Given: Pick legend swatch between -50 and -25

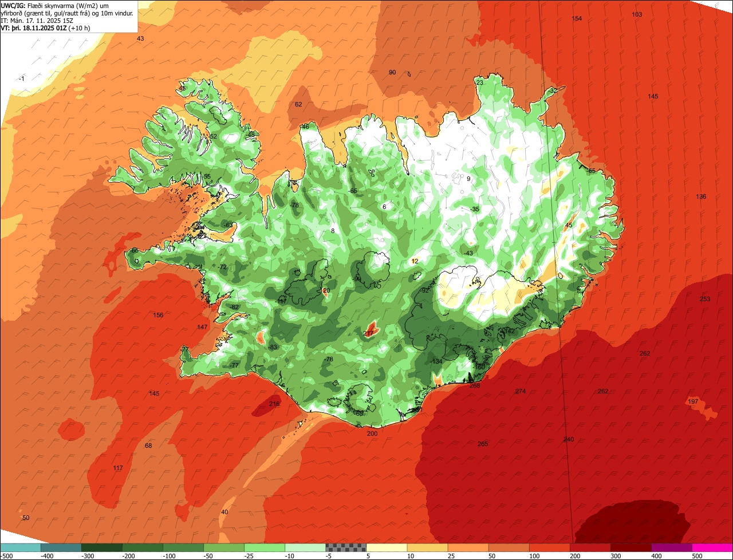Looking at the screenshot, I should coord(224,547).
